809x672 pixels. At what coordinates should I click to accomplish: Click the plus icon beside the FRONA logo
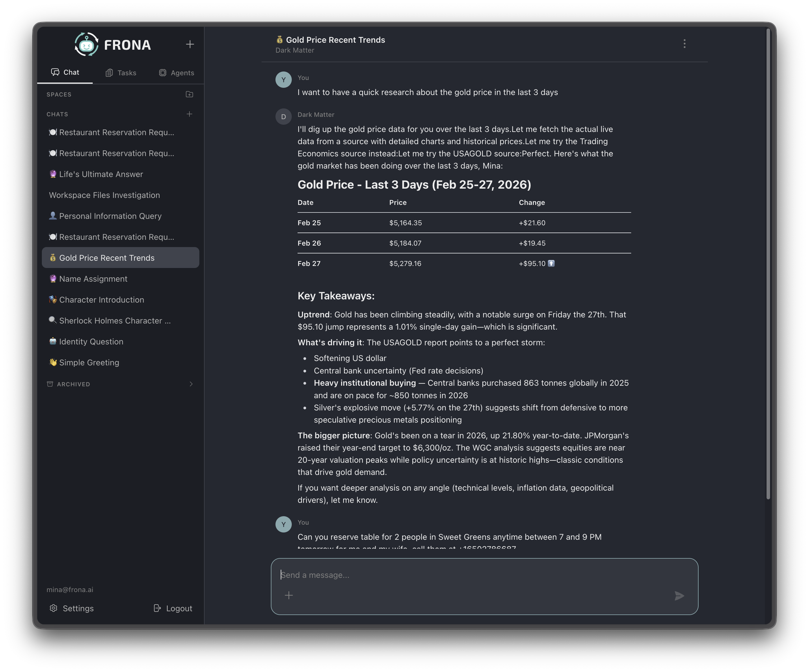click(189, 44)
